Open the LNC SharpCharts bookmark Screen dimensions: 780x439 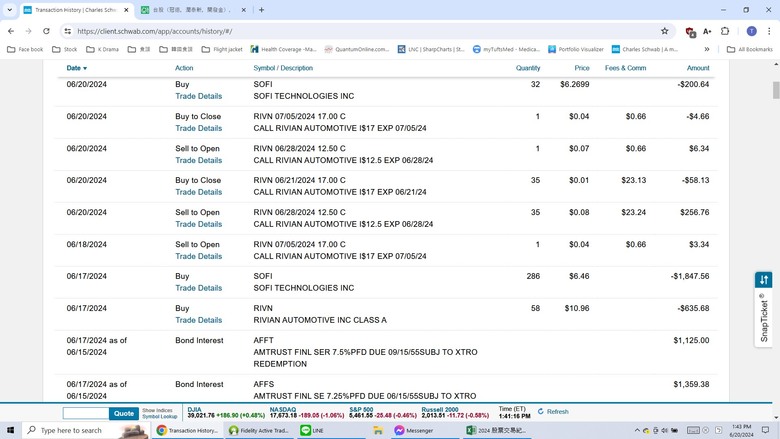click(x=431, y=49)
